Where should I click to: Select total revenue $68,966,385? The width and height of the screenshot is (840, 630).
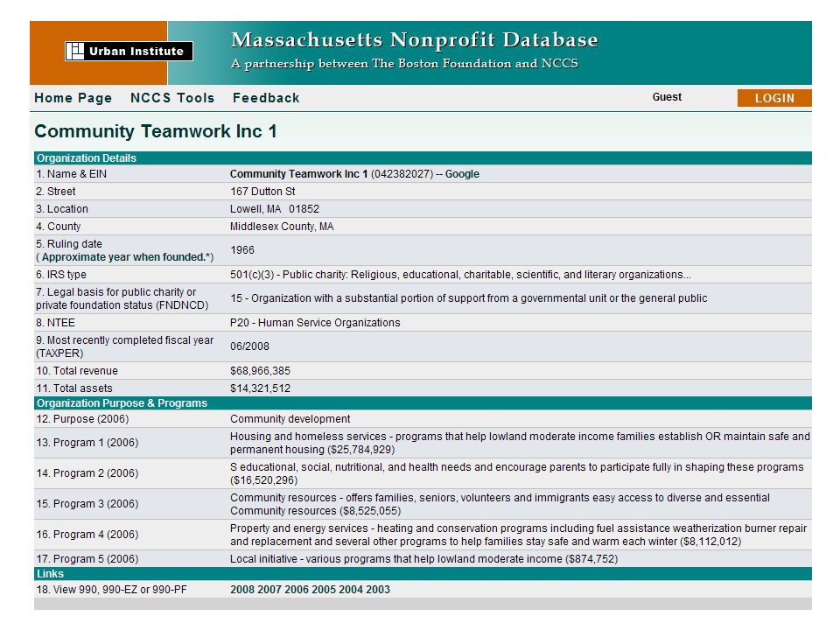coord(261,371)
